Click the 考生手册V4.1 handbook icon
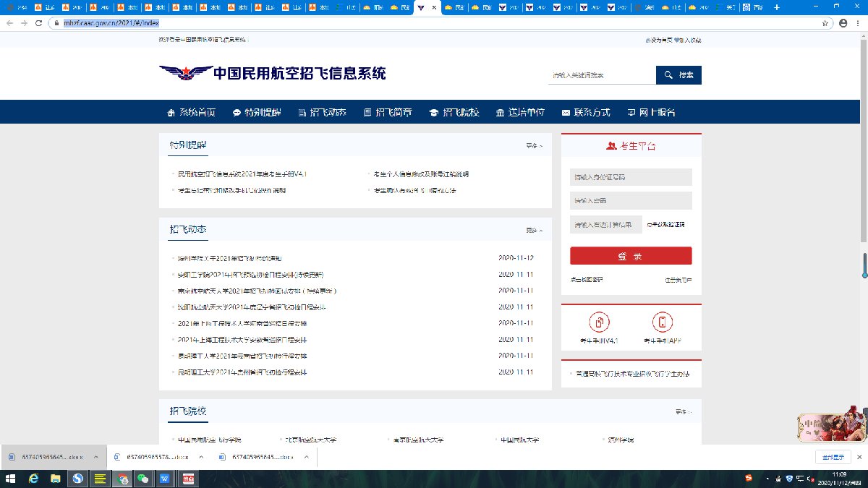 tap(600, 322)
